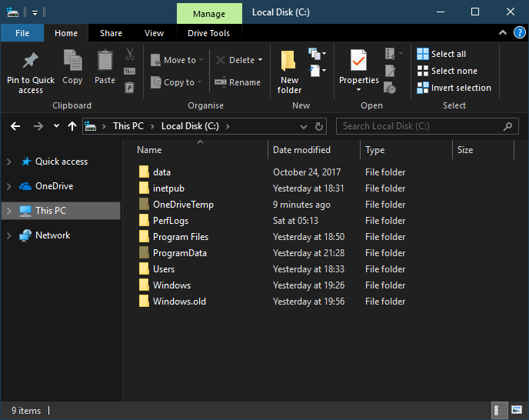Click the Rename button
The width and height of the screenshot is (529, 420).
coord(238,82)
